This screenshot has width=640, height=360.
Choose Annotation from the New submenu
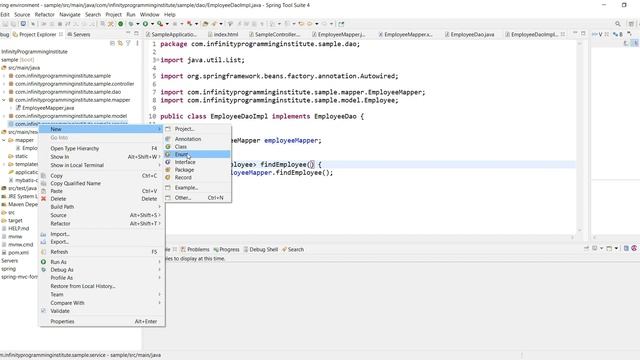[x=197, y=139]
